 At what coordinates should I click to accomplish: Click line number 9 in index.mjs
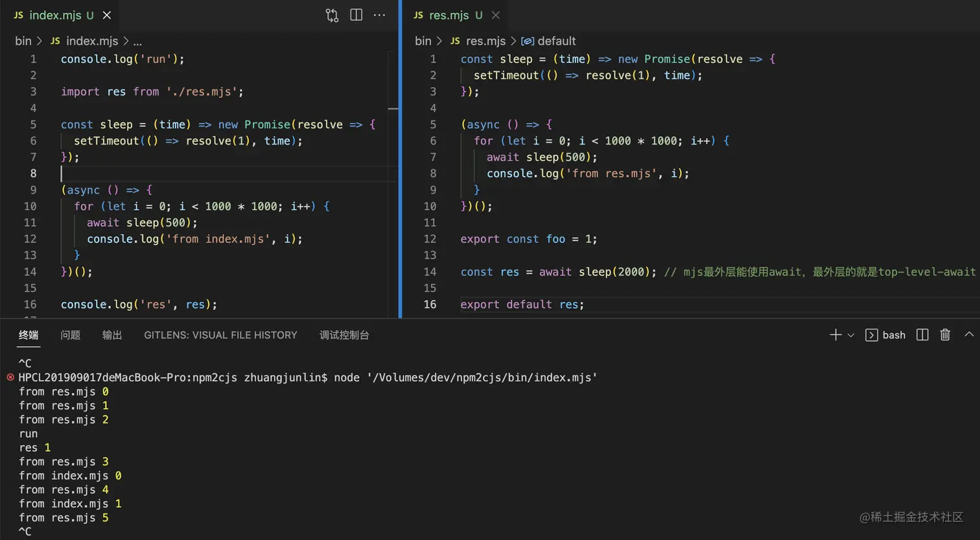33,190
